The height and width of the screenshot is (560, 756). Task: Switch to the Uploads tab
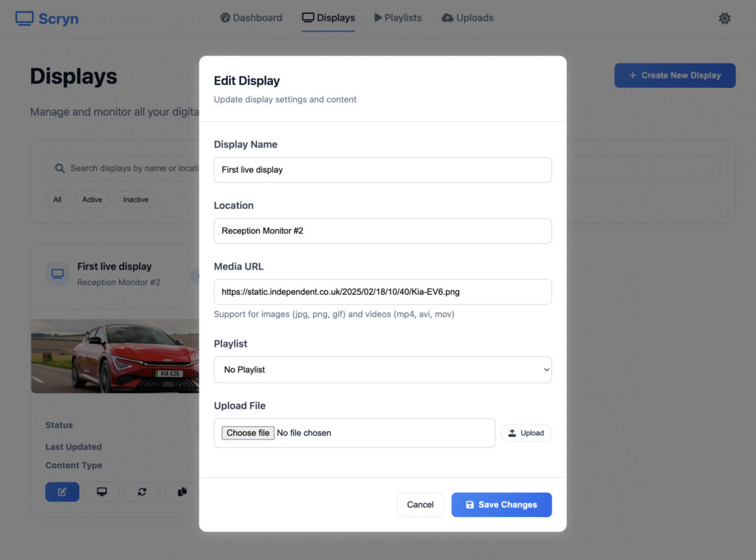tap(467, 18)
